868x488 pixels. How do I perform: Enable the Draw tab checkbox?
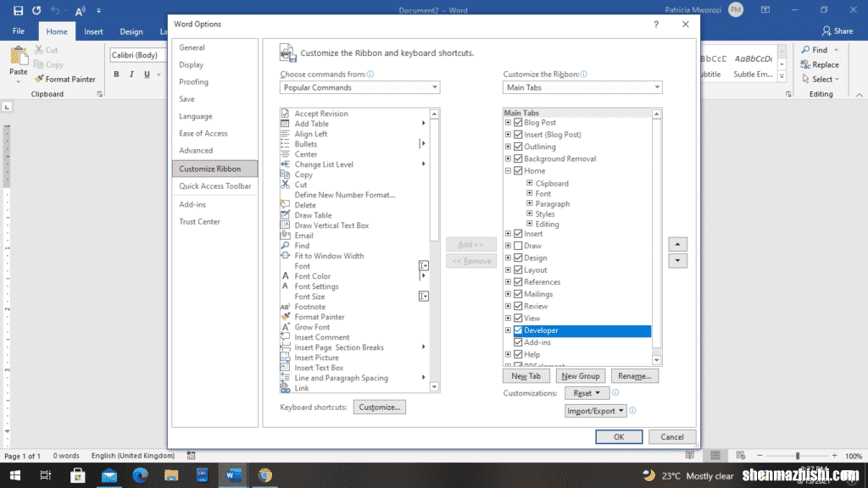click(518, 246)
